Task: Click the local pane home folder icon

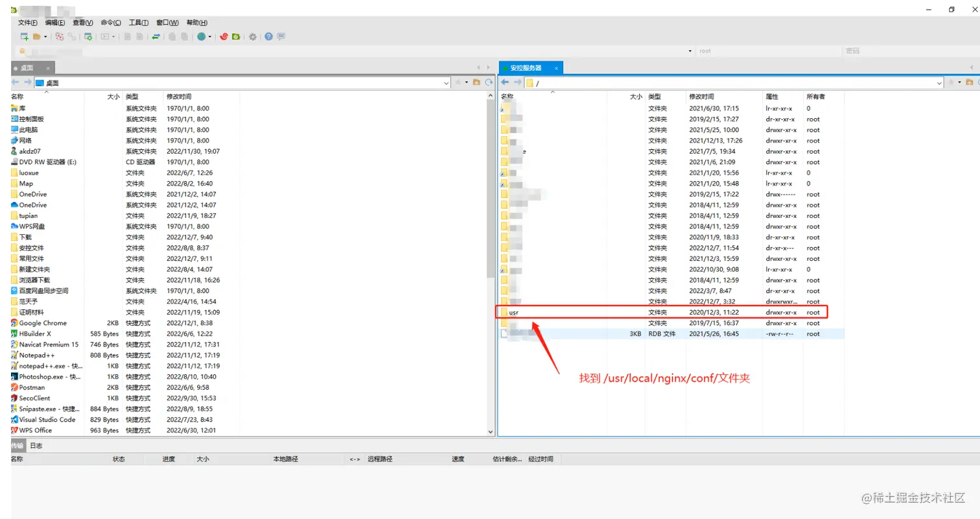Action: click(x=476, y=82)
